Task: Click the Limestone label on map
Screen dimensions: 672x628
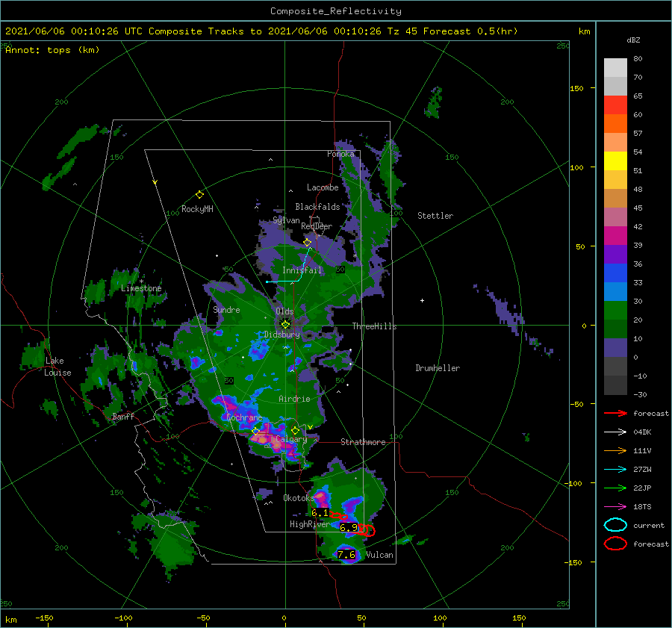Action: [x=141, y=288]
